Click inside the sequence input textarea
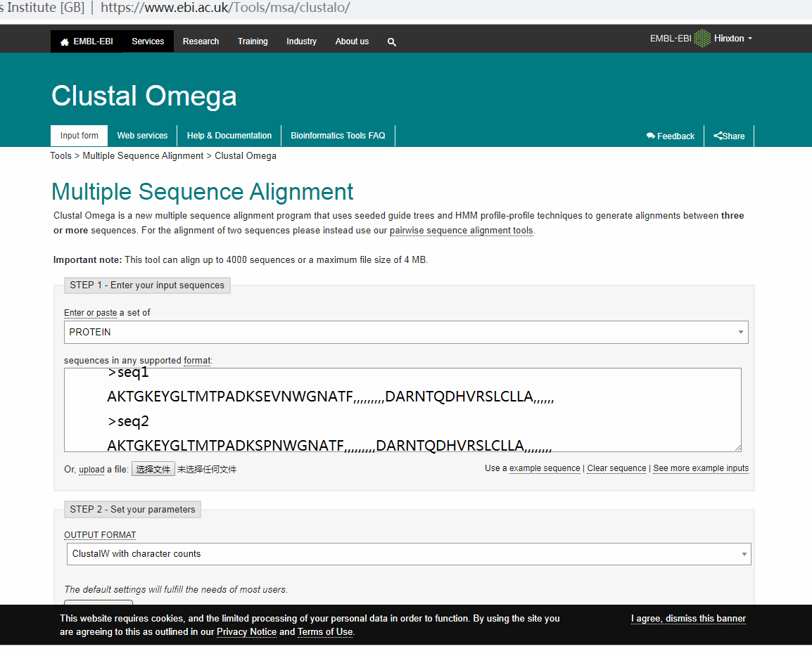Image resolution: width=812 pixels, height=656 pixels. tap(402, 410)
